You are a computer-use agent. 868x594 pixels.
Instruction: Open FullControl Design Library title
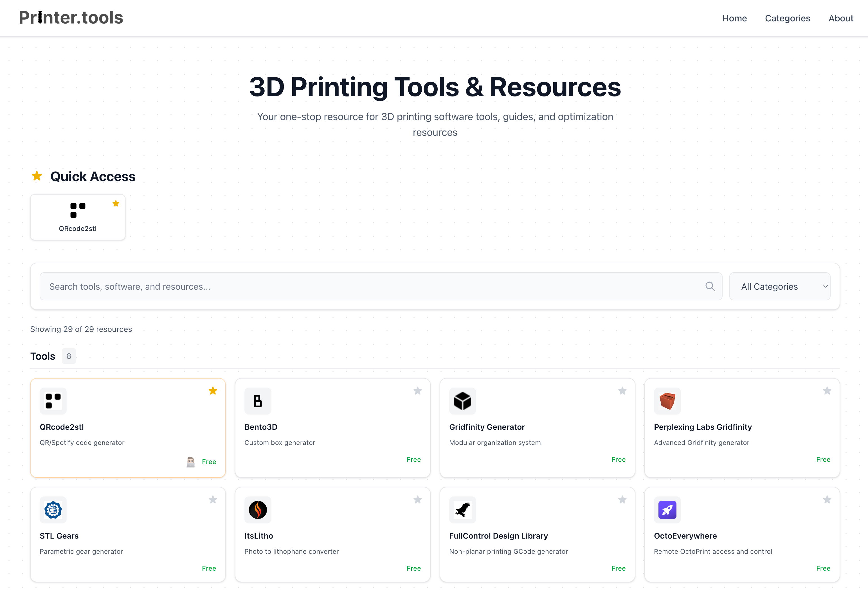pos(498,536)
